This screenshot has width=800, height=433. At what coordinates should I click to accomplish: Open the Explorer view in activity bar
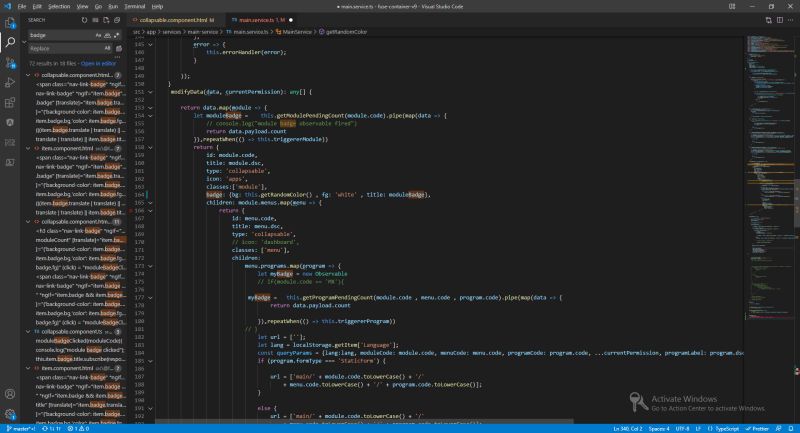(10, 23)
